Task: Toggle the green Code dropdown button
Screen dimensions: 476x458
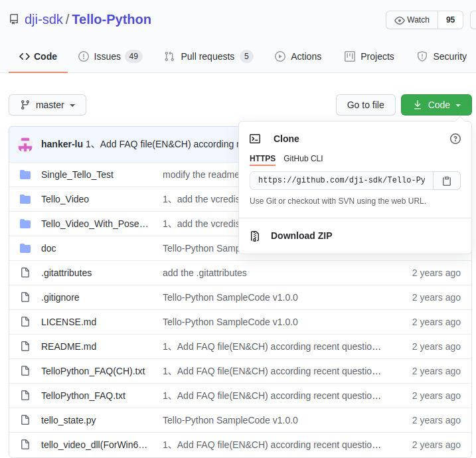Action: (x=436, y=105)
